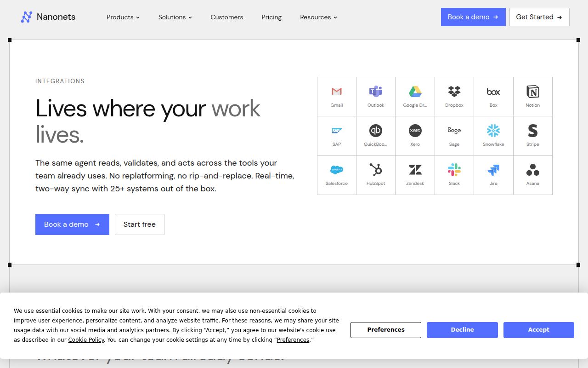Expand the Products dropdown menu
The image size is (588, 368).
tap(123, 17)
